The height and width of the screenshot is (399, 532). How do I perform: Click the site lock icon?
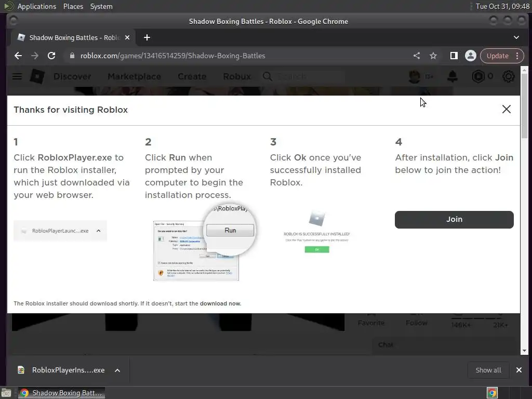pyautogui.click(x=72, y=56)
